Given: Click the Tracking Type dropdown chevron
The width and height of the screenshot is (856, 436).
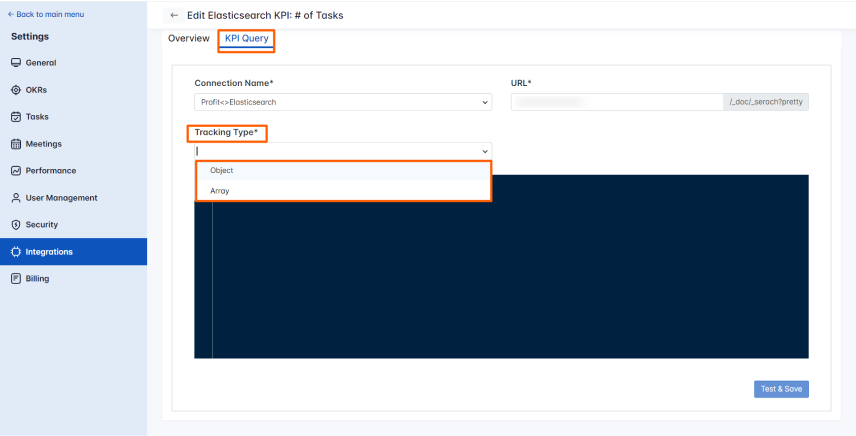Looking at the screenshot, I should click(485, 152).
